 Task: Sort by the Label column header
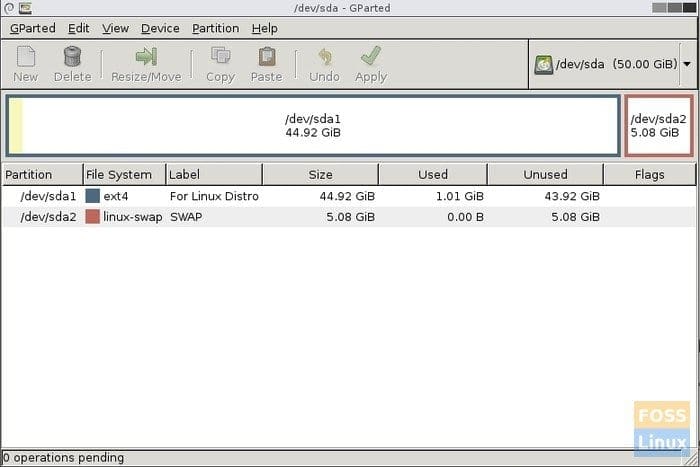pos(214,175)
